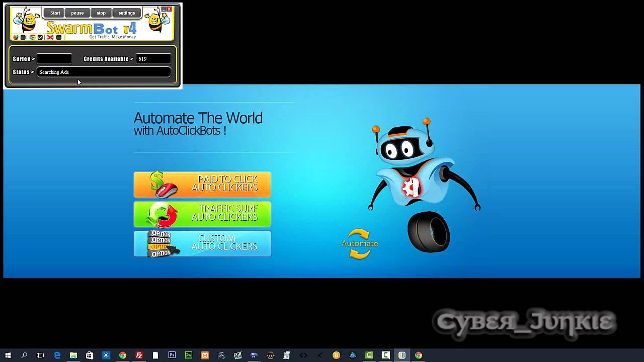Image resolution: width=644 pixels, height=362 pixels.
Task: Open Microsoft Store from the taskbar
Action: pos(90,355)
